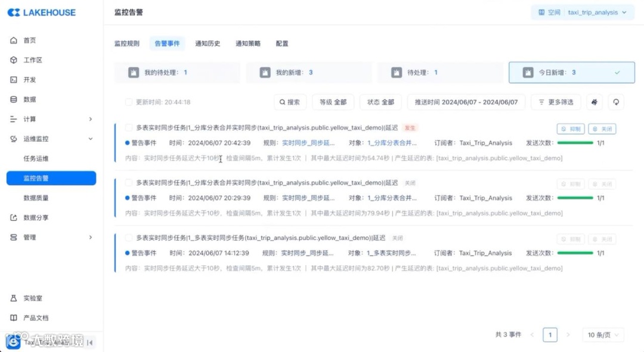Click the refresh icon in the filter bar

616,102
